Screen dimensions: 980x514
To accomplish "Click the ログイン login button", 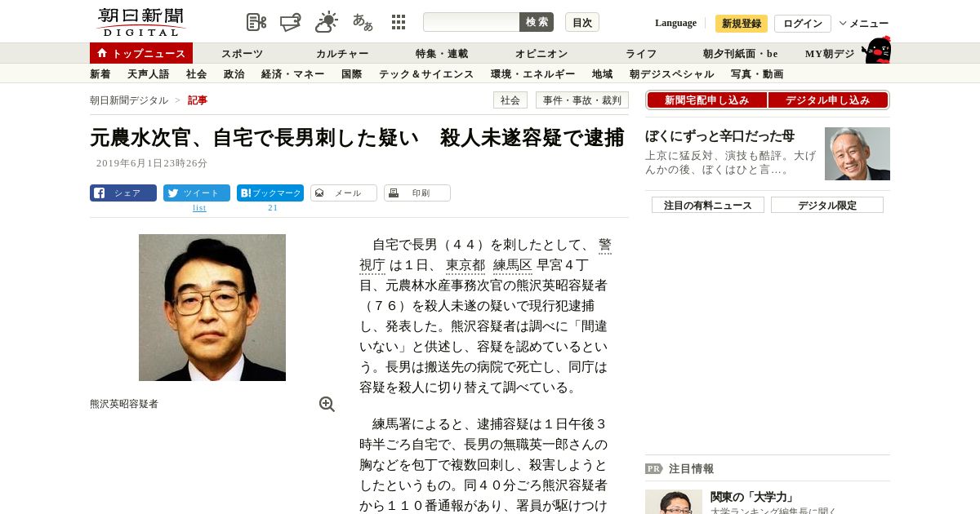I will click(803, 24).
